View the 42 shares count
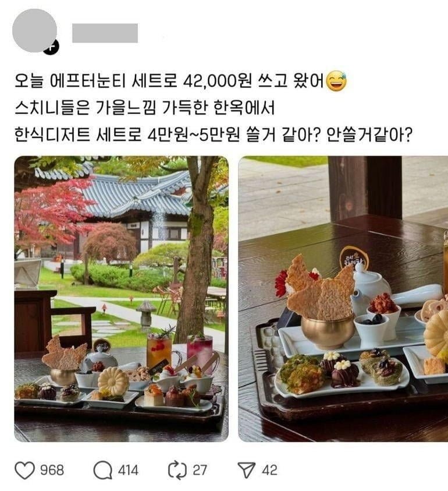Viewport: 448px width, 491px height. 270,471
